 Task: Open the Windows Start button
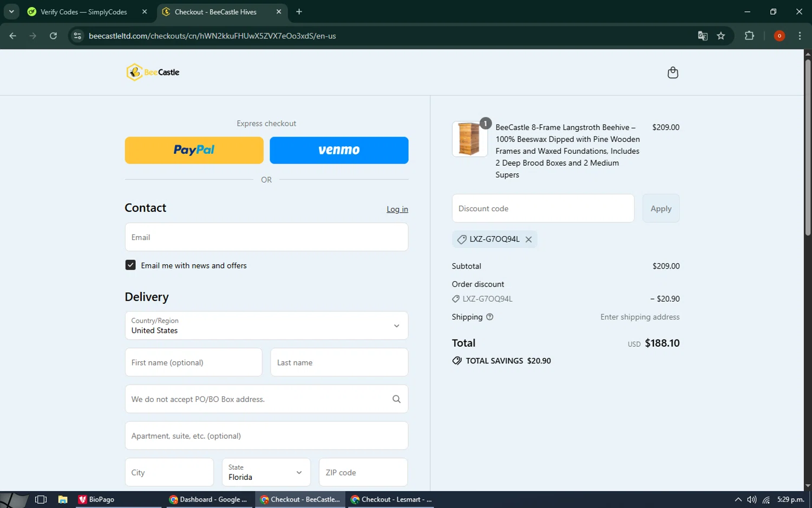14,499
